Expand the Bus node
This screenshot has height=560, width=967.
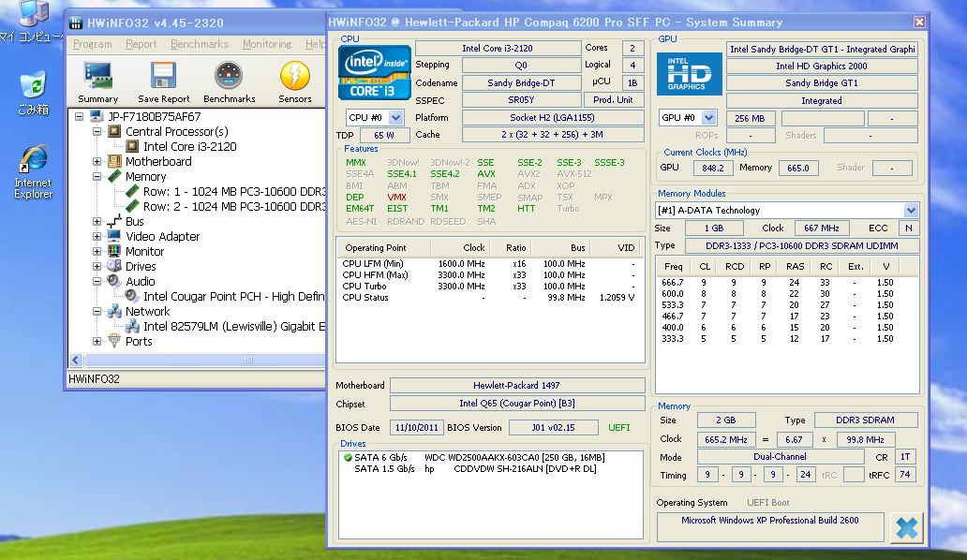tap(97, 222)
